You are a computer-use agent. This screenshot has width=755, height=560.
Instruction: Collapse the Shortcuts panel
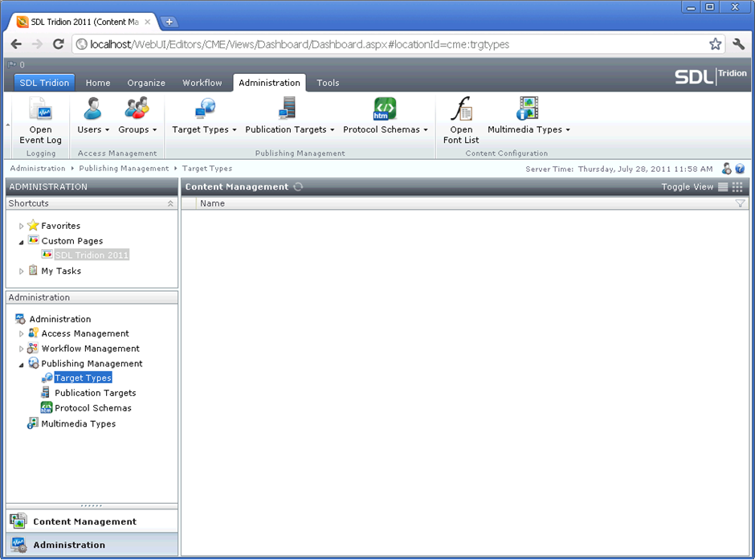(x=170, y=204)
